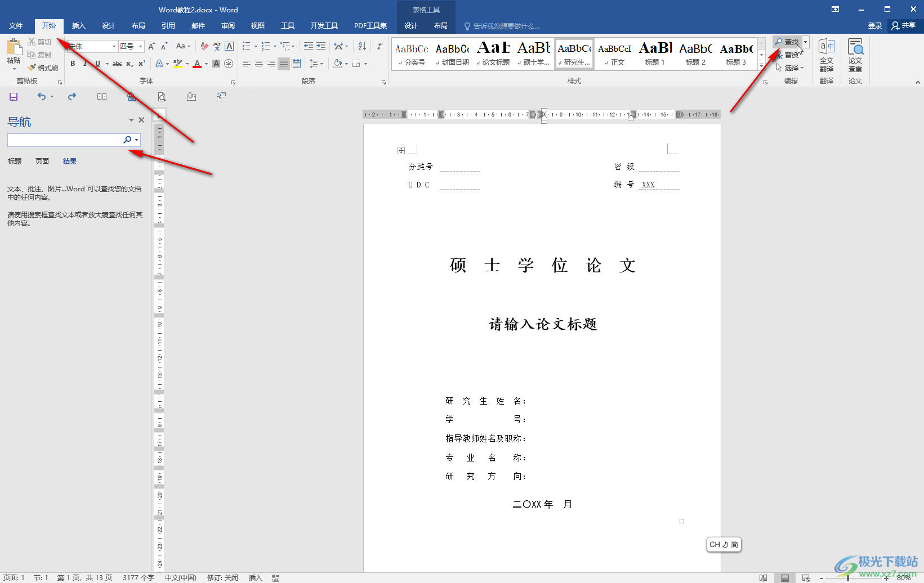Screen dimensions: 924x583
Task: Expand the font size dropdown (四号)
Action: pyautogui.click(x=141, y=47)
